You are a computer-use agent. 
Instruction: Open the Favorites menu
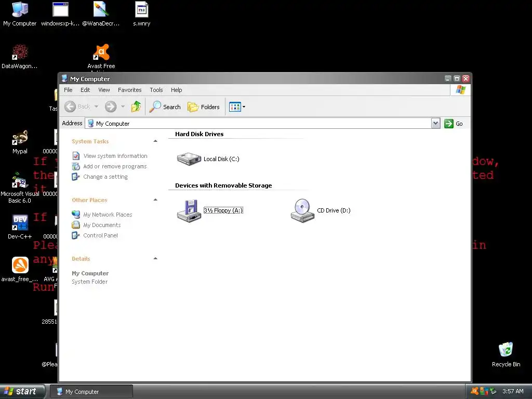coord(129,90)
